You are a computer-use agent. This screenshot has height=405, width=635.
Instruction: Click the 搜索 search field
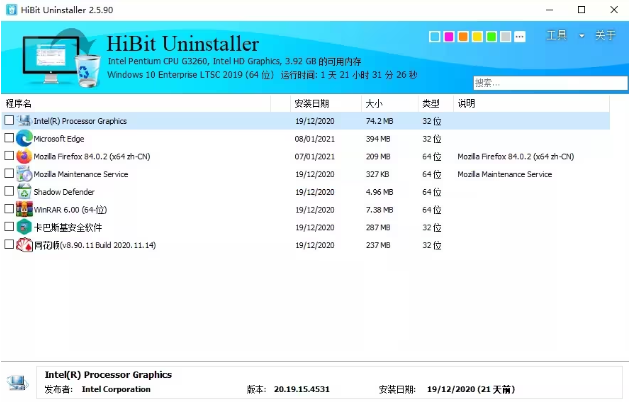[x=550, y=83]
